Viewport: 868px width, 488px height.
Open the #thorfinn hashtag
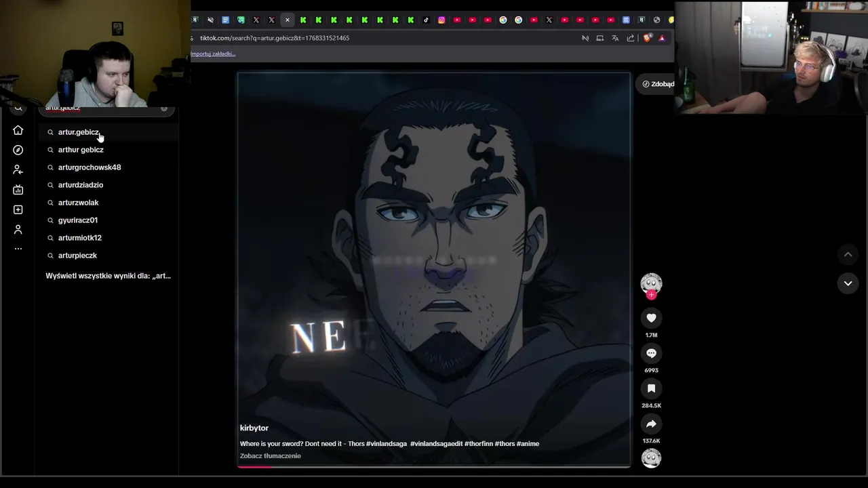(479, 444)
